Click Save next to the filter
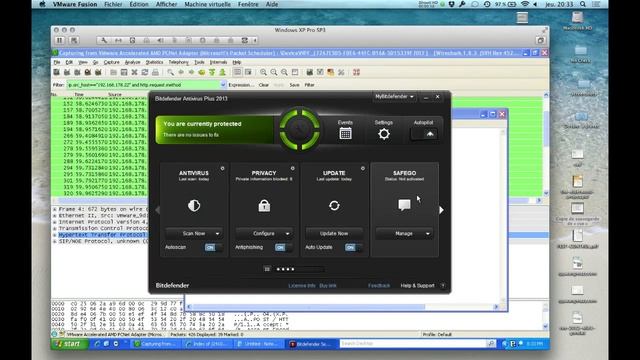640x360 pixels. (294, 85)
